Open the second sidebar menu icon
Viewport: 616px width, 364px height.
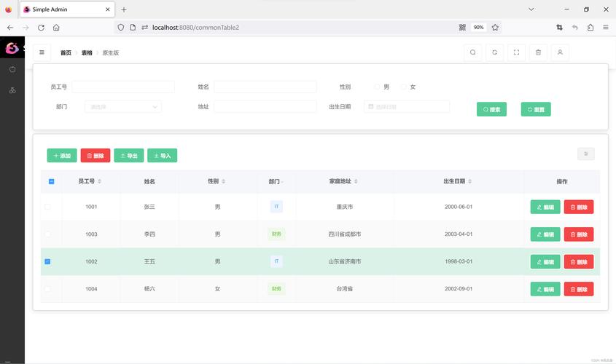pyautogui.click(x=12, y=90)
